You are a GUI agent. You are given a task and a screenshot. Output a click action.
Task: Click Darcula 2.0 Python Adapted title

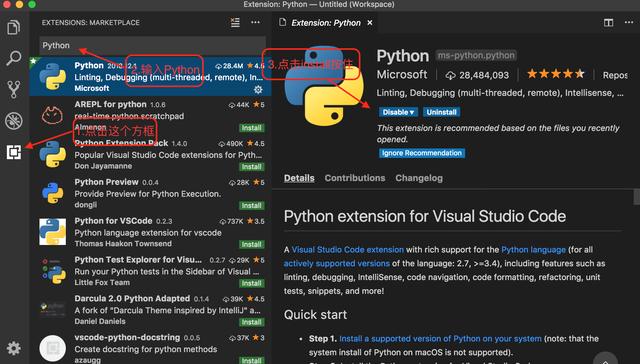click(x=132, y=298)
